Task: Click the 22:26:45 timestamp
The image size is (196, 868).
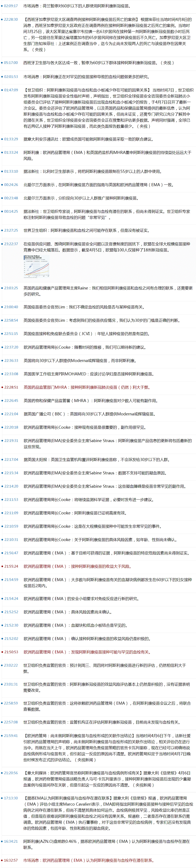Action: (x=11, y=401)
